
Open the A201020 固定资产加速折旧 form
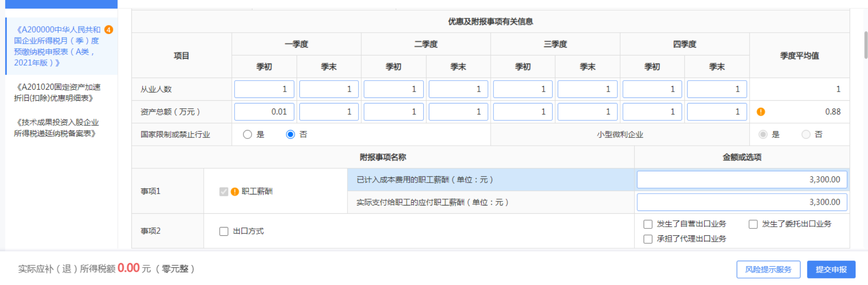point(57,92)
